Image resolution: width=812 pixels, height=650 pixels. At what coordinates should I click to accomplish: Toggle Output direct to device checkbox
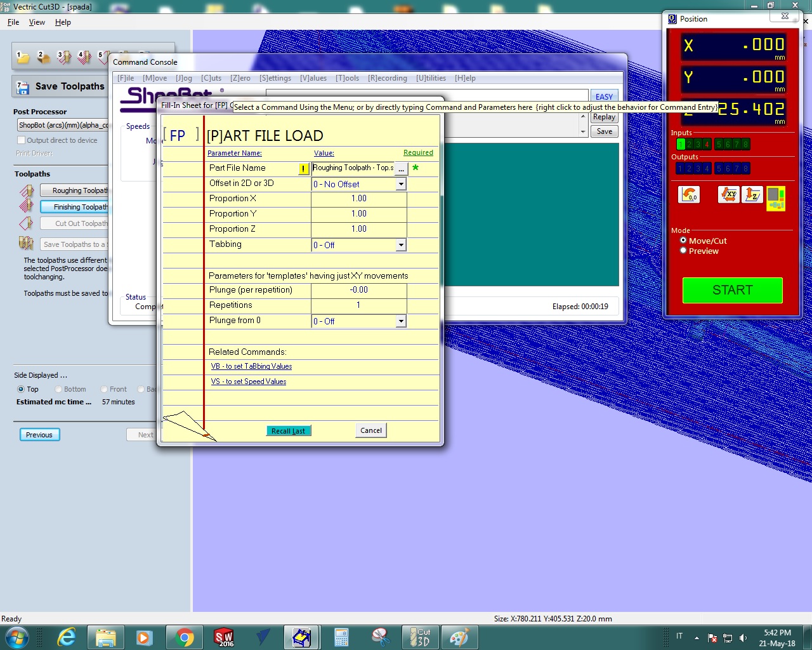pos(22,140)
